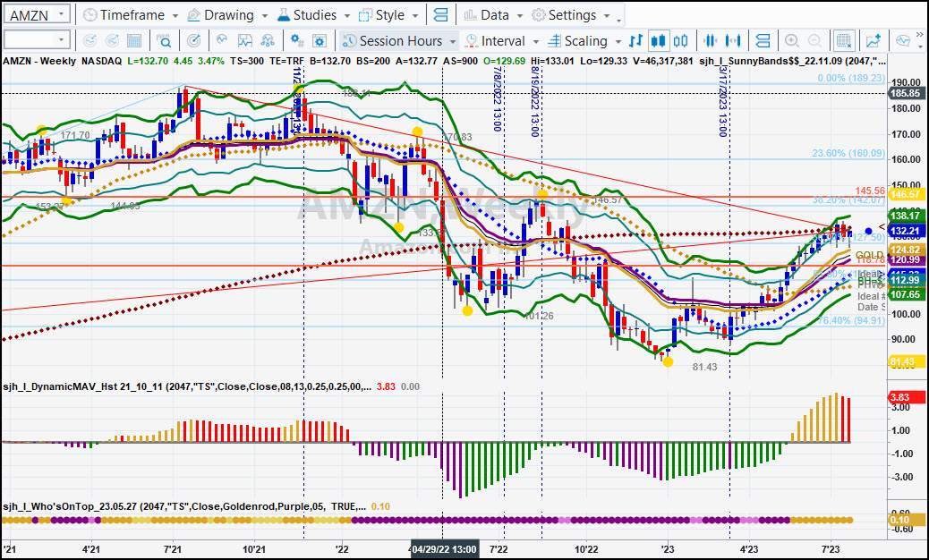Expand the Style dropdown arrow
The height and width of the screenshot is (560, 929).
coord(414,15)
